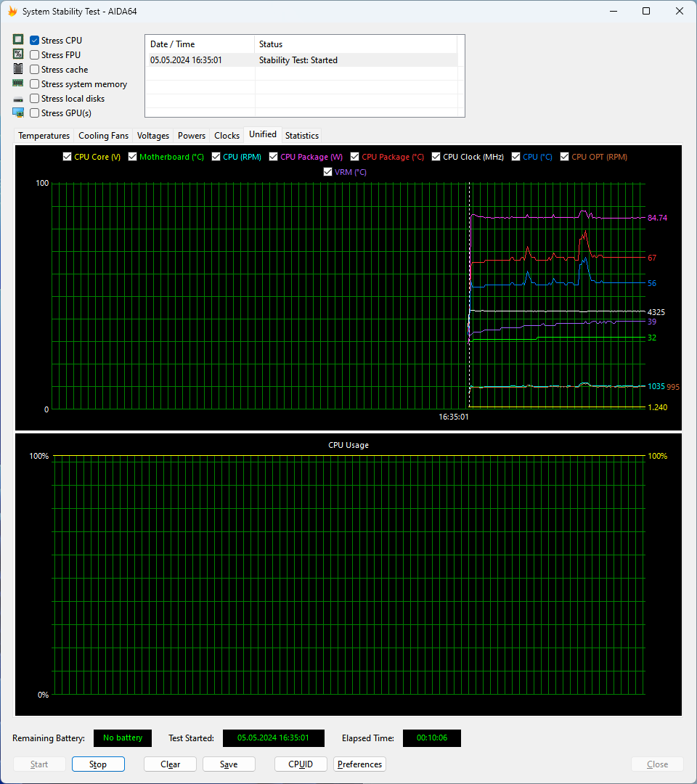Viewport: 697px width, 784px height.
Task: Click the disk drive icon beside Stress local disks
Action: [x=18, y=99]
